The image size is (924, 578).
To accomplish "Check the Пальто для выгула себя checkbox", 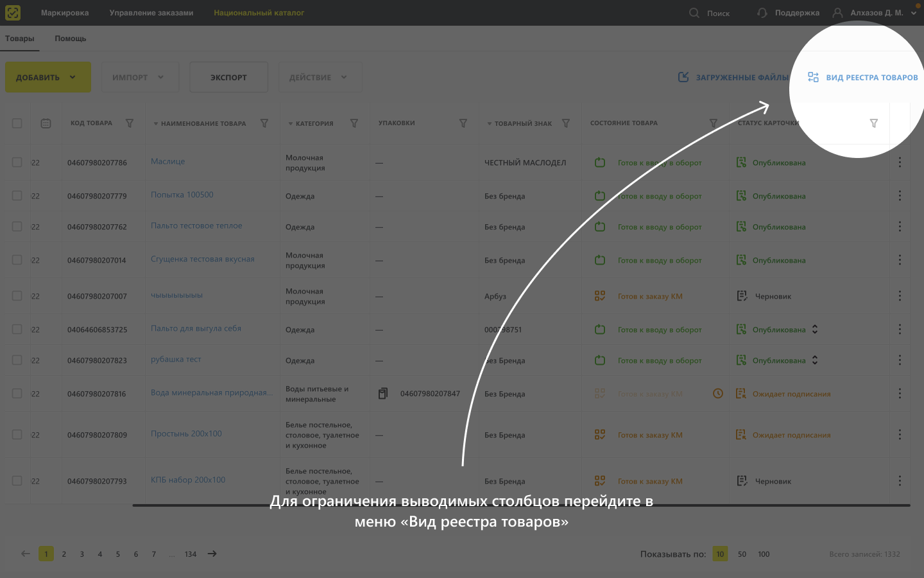I will point(17,329).
